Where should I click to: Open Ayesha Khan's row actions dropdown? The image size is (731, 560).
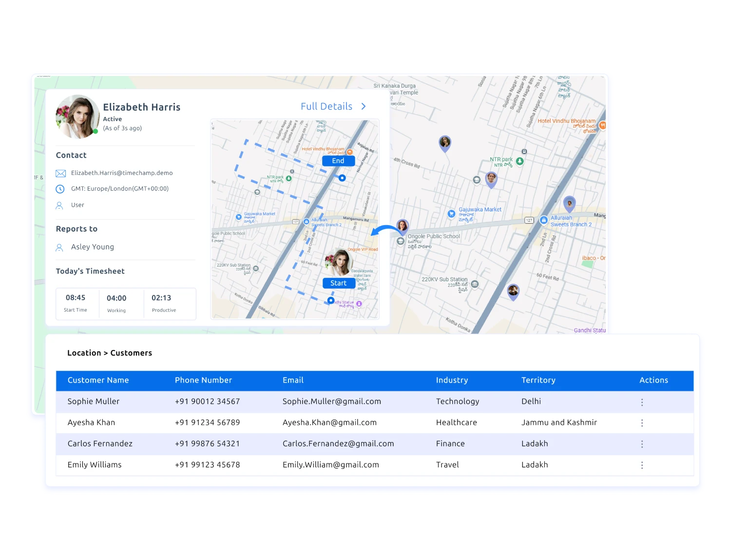(x=642, y=423)
